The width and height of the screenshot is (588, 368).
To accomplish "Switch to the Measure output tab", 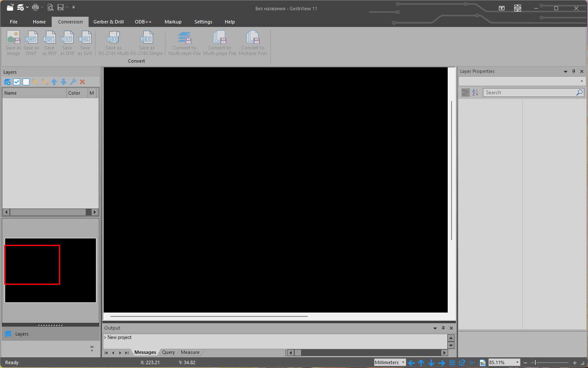I will (x=190, y=352).
